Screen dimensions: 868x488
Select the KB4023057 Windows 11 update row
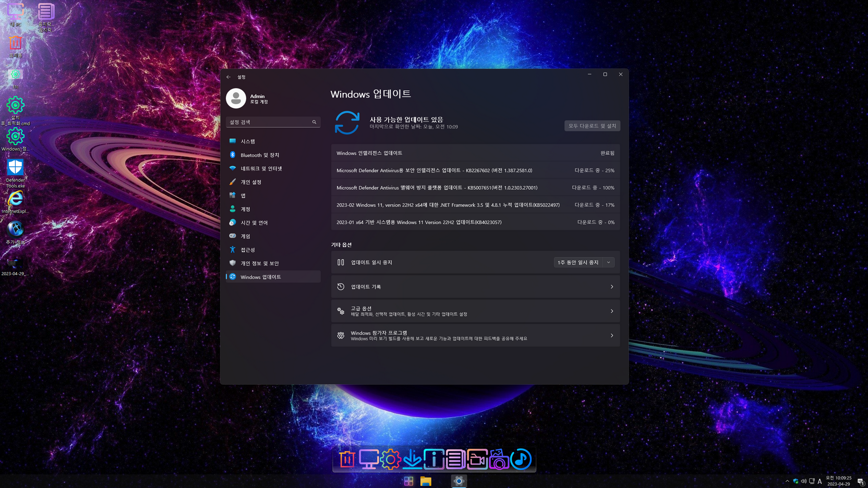(475, 222)
